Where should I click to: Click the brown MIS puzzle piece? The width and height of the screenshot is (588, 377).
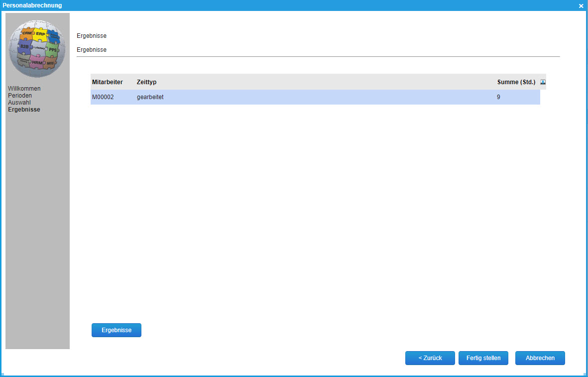(x=50, y=63)
